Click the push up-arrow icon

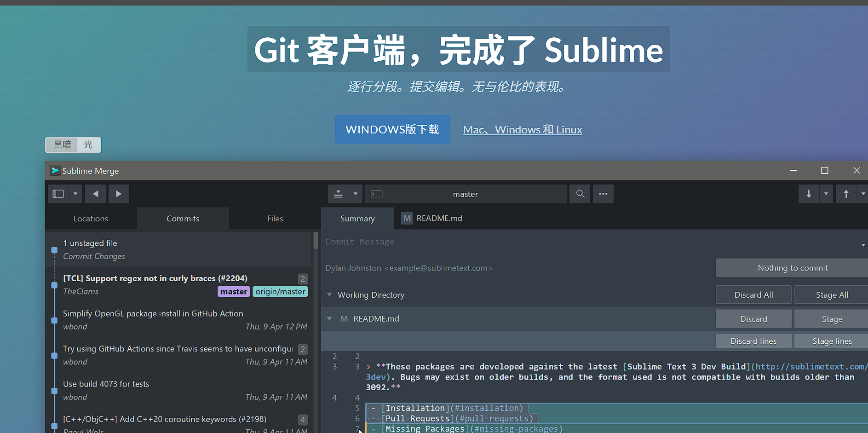pos(846,194)
